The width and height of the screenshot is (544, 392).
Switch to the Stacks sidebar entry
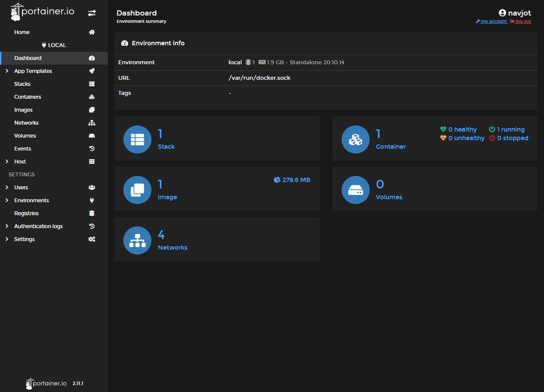point(22,84)
